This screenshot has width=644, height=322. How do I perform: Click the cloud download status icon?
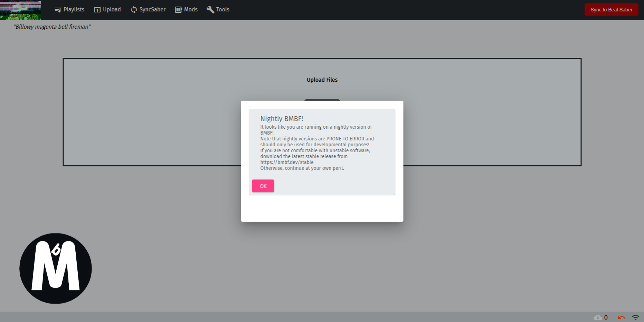598,318
